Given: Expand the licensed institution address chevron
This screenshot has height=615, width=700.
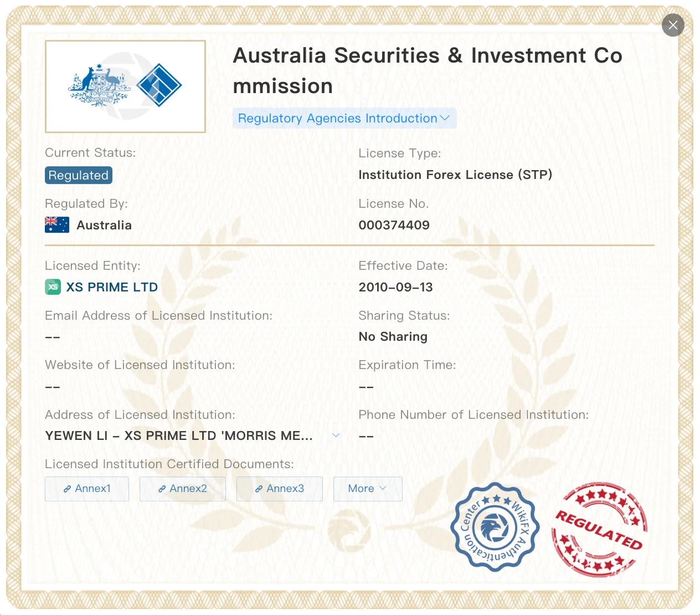Looking at the screenshot, I should tap(336, 435).
